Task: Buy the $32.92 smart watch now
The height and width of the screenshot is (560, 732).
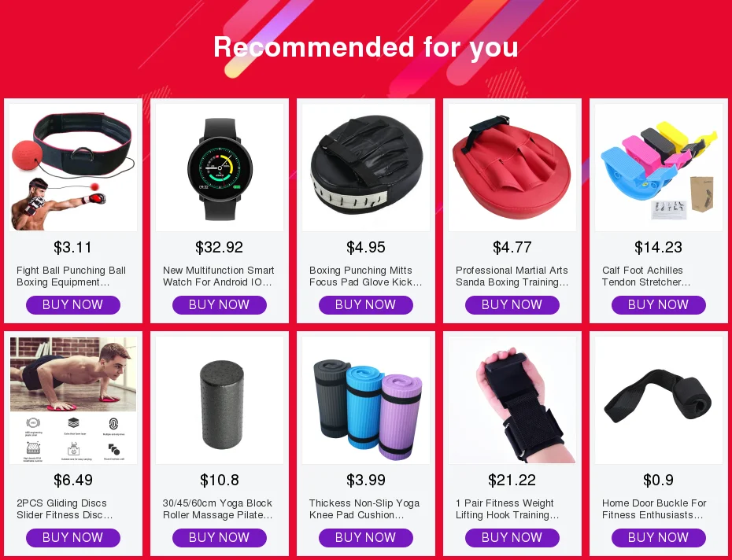Action: pos(220,304)
